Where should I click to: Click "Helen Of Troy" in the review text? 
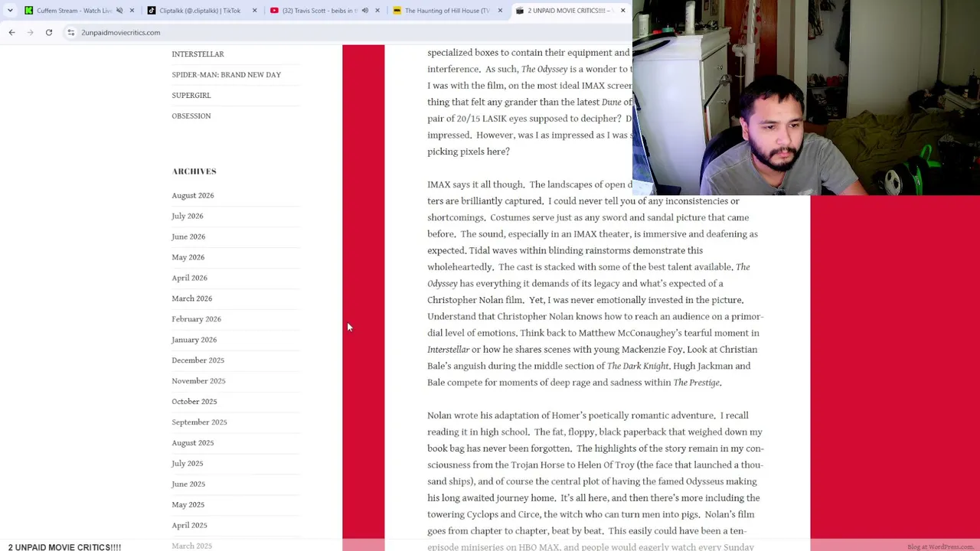[606, 465]
